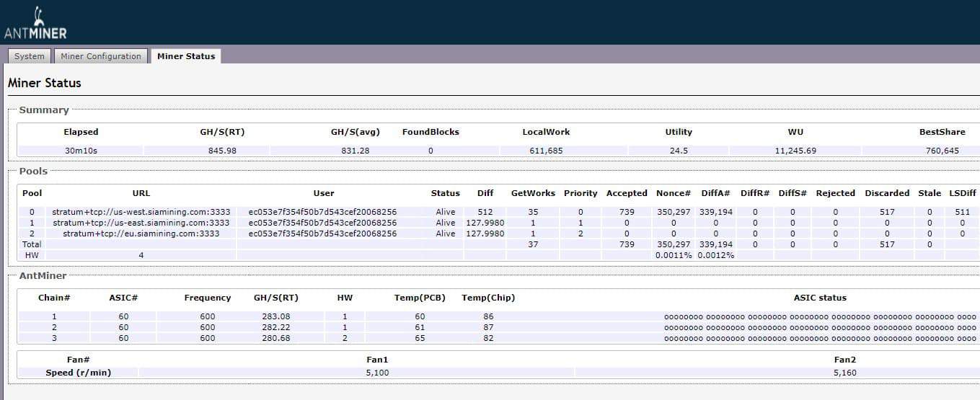Open the System tab

[x=30, y=56]
